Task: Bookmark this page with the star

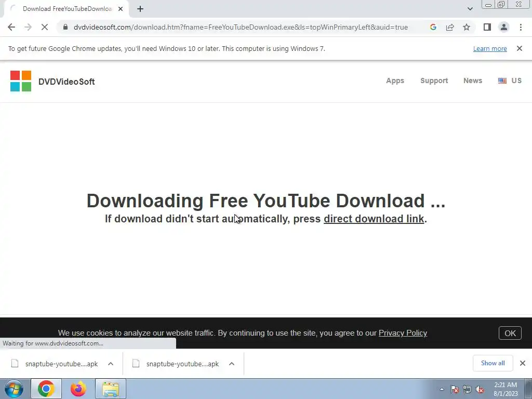Action: tap(467, 27)
